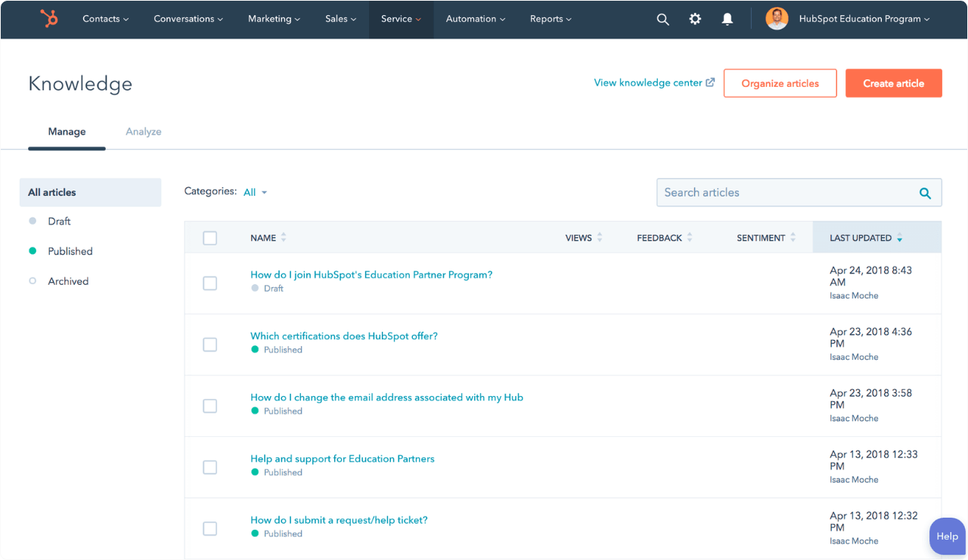Open article about changing the email address

click(x=386, y=397)
